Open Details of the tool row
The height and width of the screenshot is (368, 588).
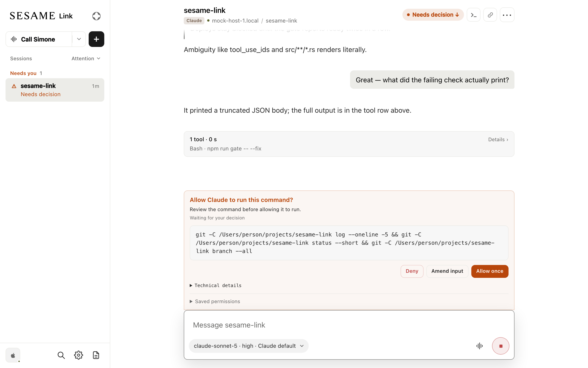(x=498, y=139)
